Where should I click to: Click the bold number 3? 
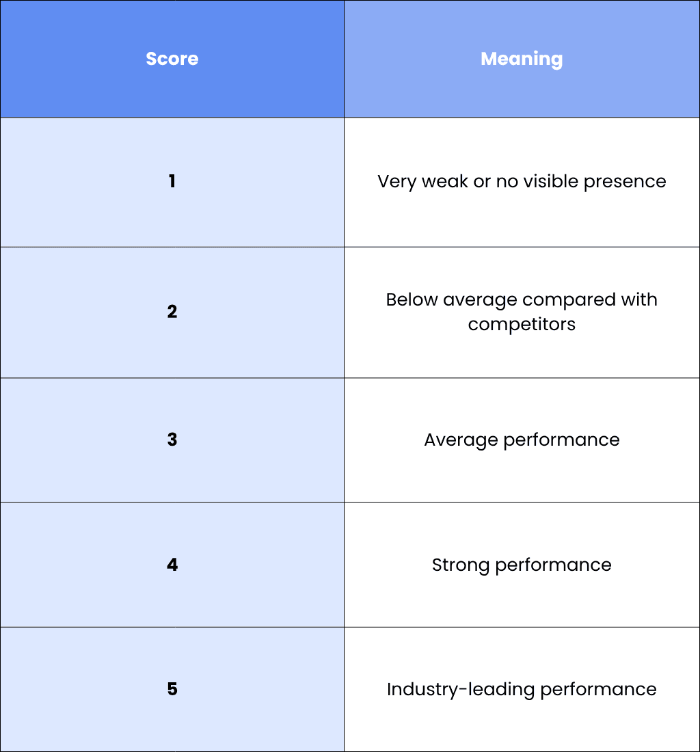[172, 440]
